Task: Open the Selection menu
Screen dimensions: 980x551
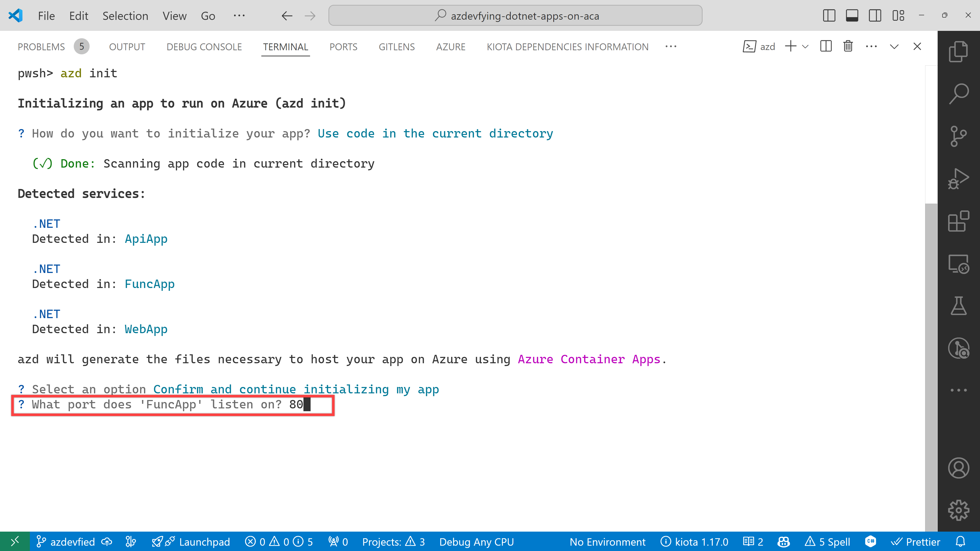Action: pyautogui.click(x=125, y=16)
